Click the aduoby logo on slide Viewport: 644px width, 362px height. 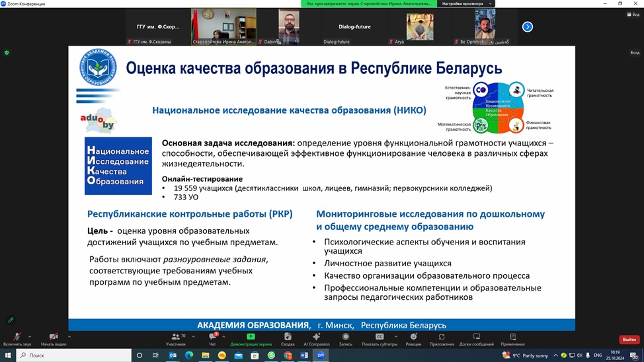(x=99, y=120)
